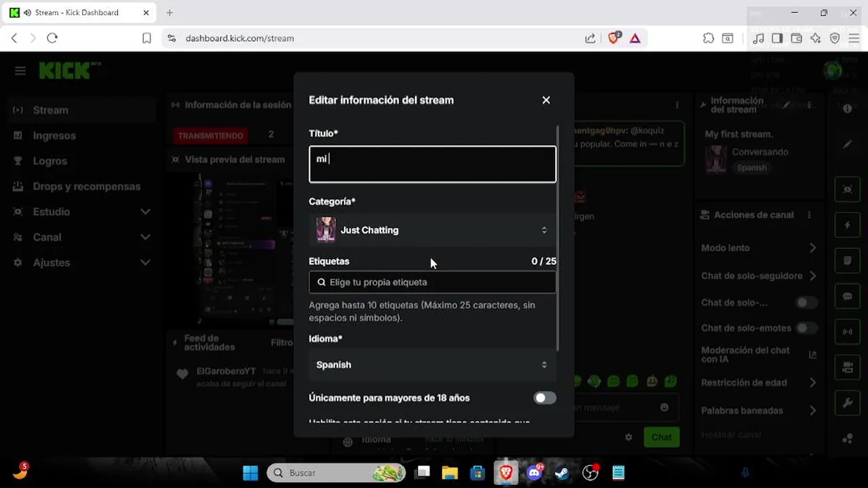Select the Stream - Kick Dashboard tab
Screen dimensions: 868x488
pos(78,13)
